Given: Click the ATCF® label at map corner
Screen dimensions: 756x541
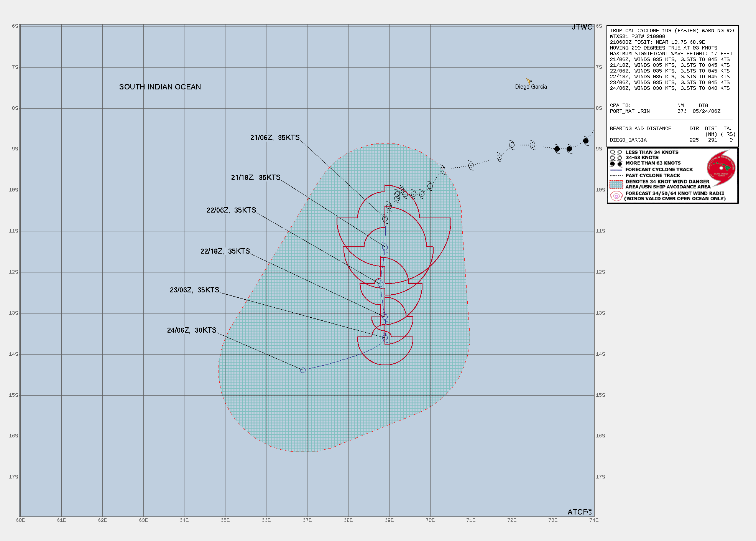Looking at the screenshot, I should [x=580, y=512].
